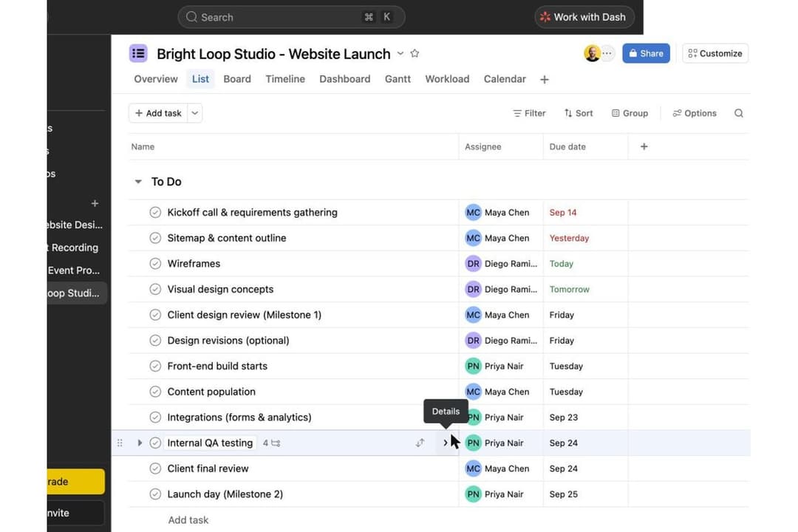Screen dimensions: 798x532
Task: Click the Yesterday due date
Action: pyautogui.click(x=569, y=238)
